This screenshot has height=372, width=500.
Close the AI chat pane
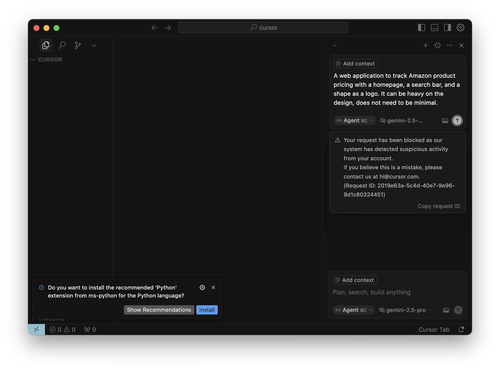click(461, 45)
